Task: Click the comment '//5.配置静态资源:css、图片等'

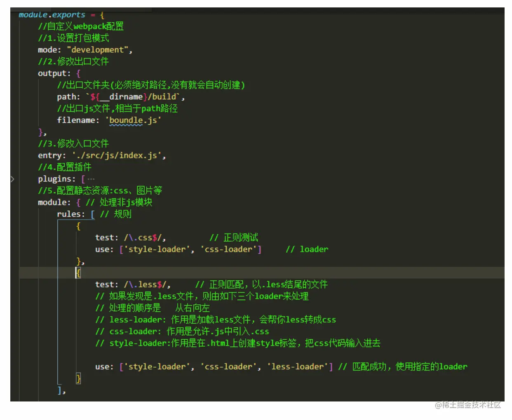Action: tap(100, 191)
